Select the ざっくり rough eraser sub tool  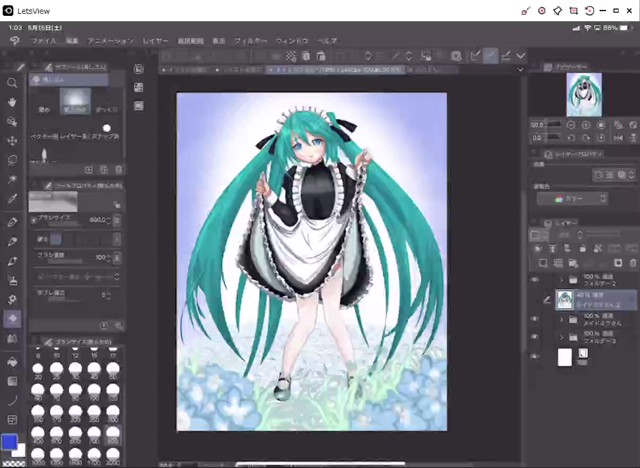[107, 102]
